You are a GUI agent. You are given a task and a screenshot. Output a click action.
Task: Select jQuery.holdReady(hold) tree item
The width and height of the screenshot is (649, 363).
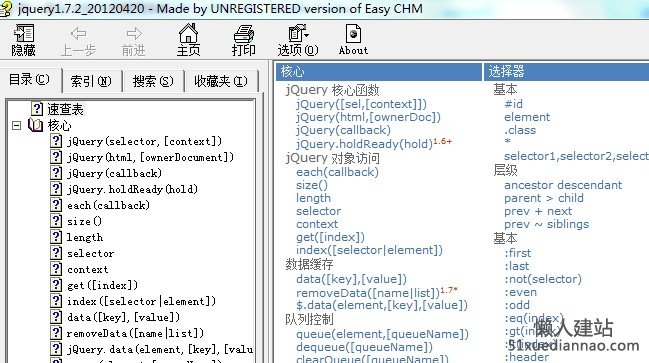[132, 189]
